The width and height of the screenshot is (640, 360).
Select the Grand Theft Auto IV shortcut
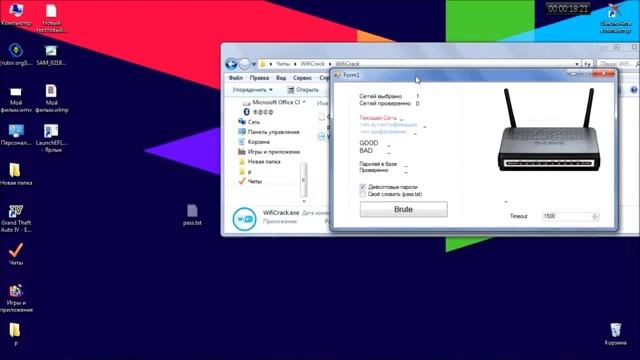[16, 219]
